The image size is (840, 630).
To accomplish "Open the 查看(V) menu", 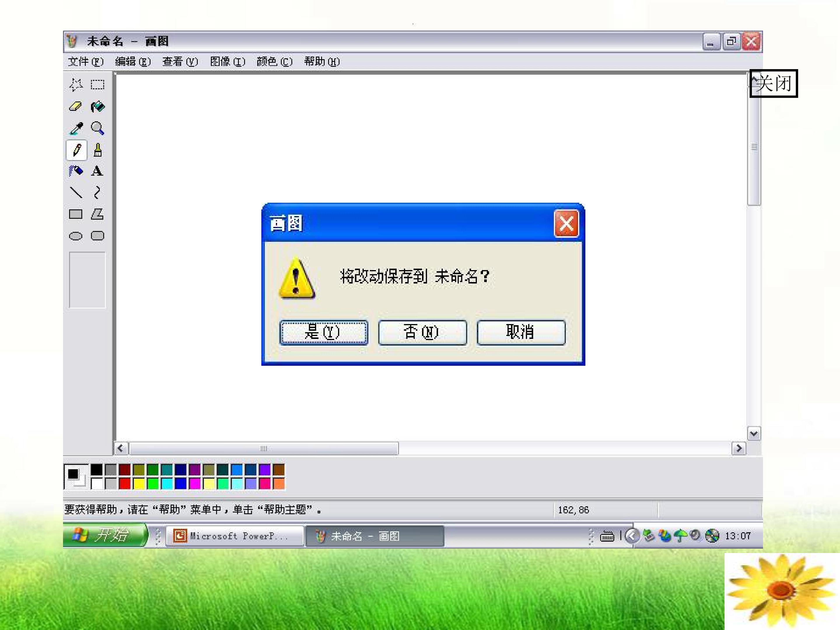I will (x=180, y=62).
